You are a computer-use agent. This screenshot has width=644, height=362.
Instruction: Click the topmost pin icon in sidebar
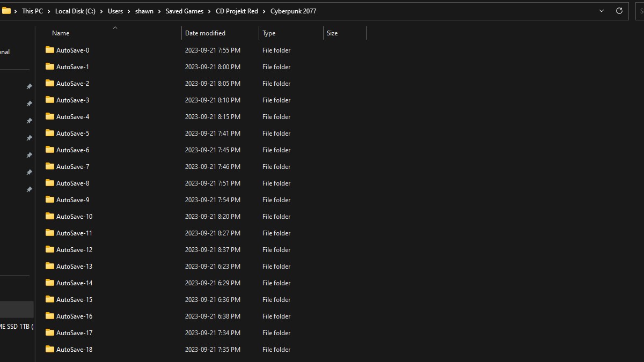pos(29,86)
